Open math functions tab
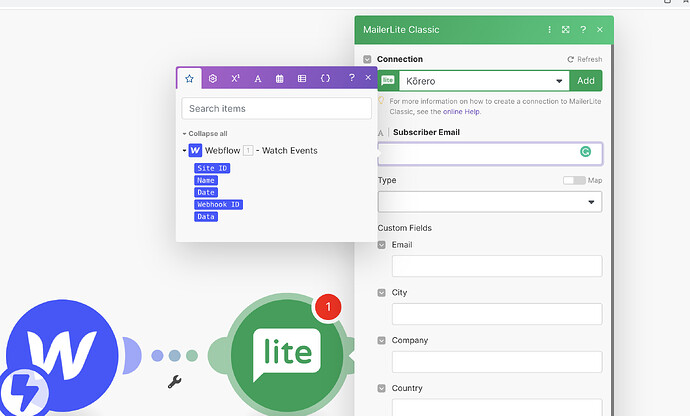The width and height of the screenshot is (690, 416). (235, 78)
